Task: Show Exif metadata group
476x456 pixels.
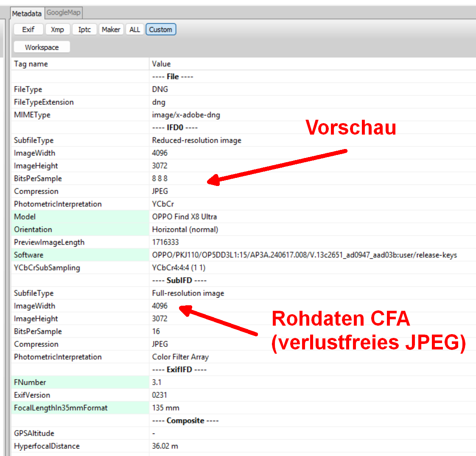Action: click(x=28, y=29)
